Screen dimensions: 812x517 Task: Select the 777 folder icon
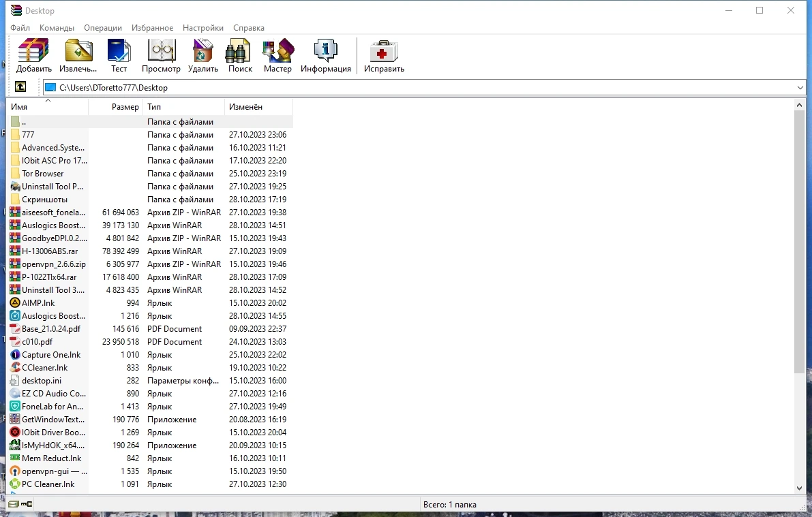tap(15, 135)
